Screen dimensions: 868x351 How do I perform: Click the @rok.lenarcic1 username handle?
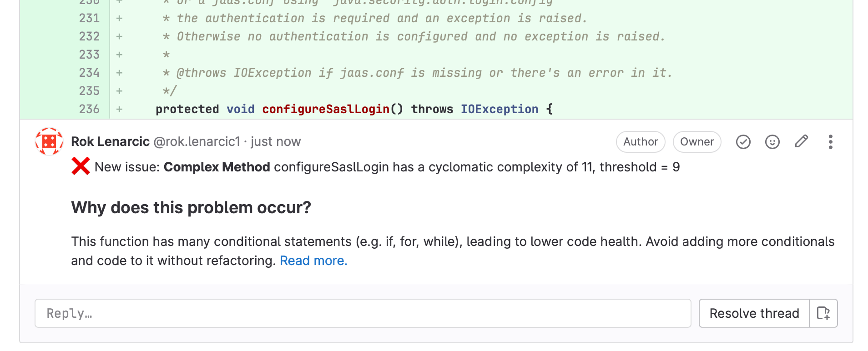[x=197, y=142]
